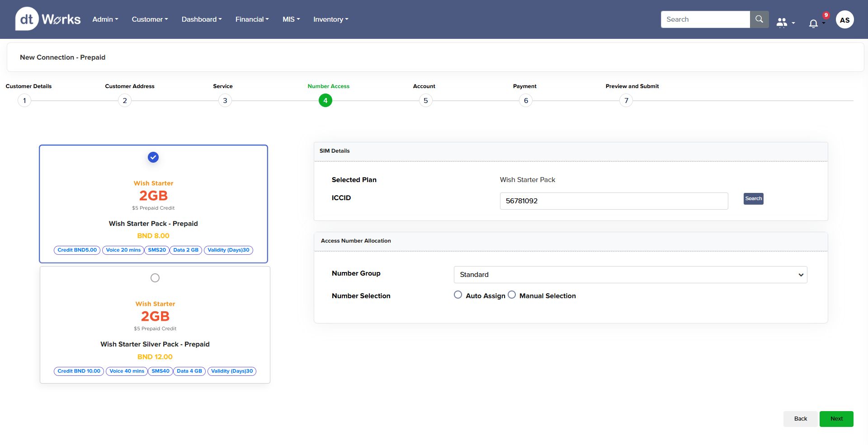Click the Wish Starter Pack selected plan value
Image resolution: width=868 pixels, height=445 pixels.
(528, 180)
